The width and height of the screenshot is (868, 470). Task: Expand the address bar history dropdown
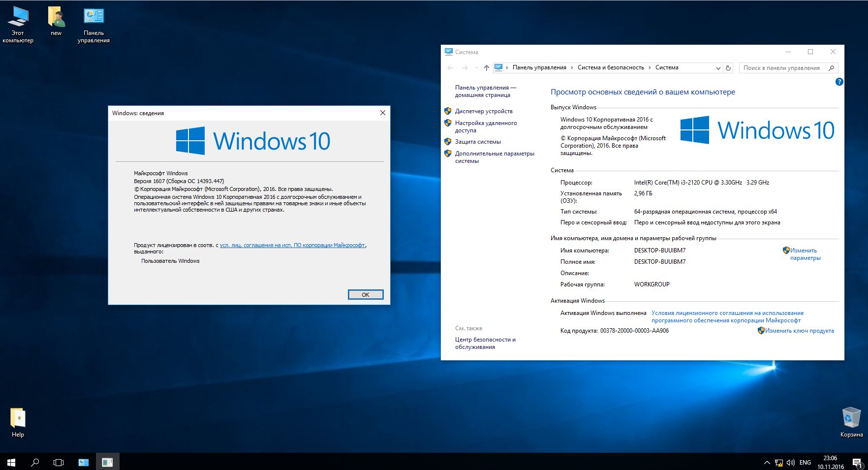[x=718, y=68]
